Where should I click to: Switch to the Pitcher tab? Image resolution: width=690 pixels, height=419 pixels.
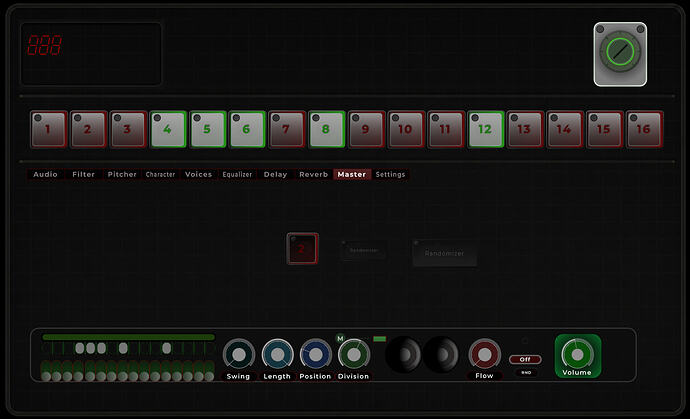[122, 174]
